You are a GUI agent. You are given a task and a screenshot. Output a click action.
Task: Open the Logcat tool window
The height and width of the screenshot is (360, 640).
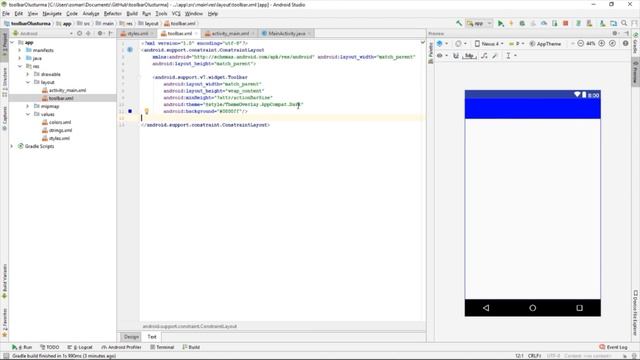[80, 347]
